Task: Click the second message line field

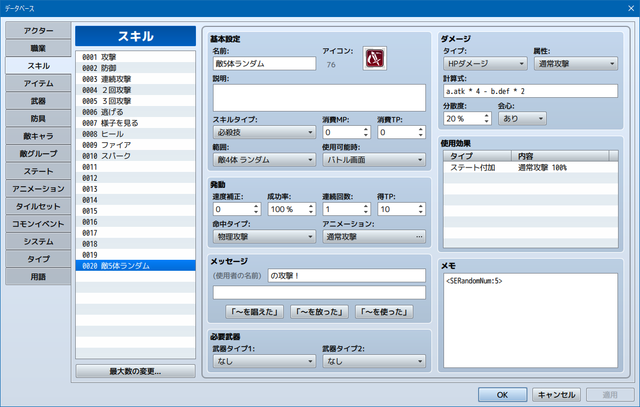Action: tap(319, 293)
